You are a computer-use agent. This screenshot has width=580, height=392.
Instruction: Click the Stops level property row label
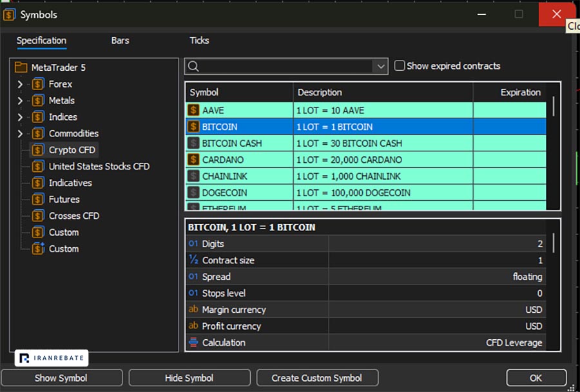(x=224, y=293)
